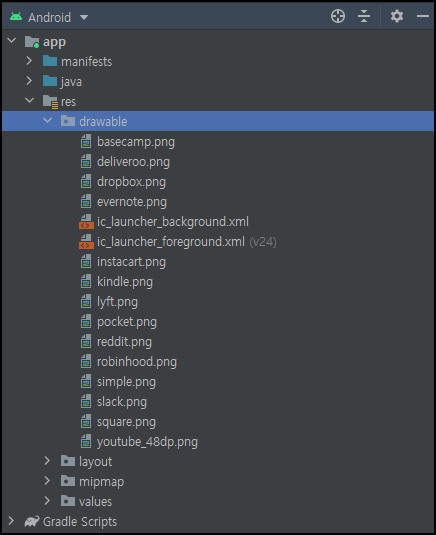Click the mipmap folder icon
Screen dimensions: 436x535
pos(68,481)
